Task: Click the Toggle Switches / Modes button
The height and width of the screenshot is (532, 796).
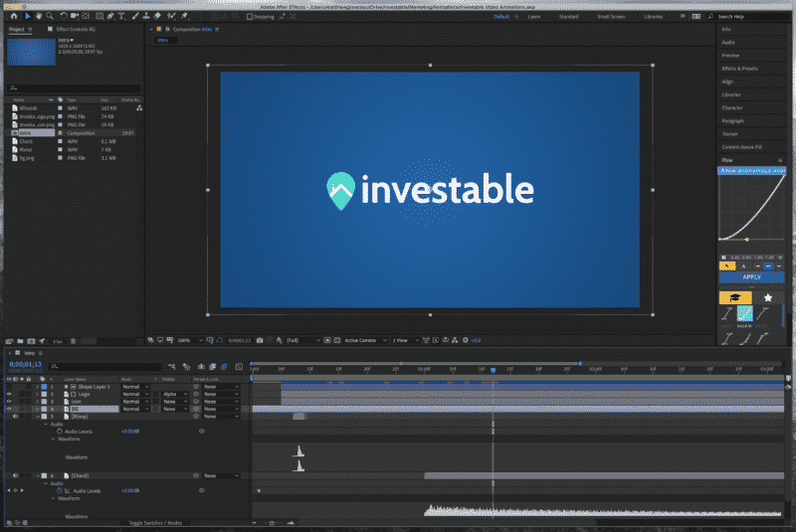Action: (155, 523)
